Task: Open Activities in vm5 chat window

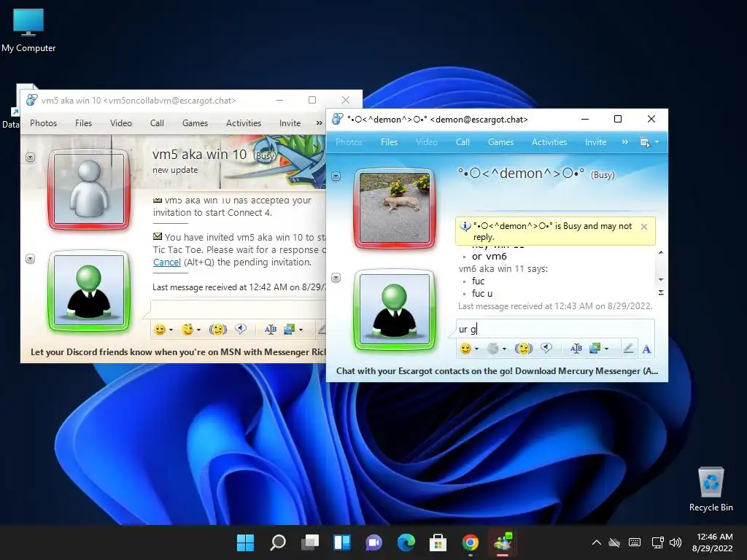Action: 244,122
